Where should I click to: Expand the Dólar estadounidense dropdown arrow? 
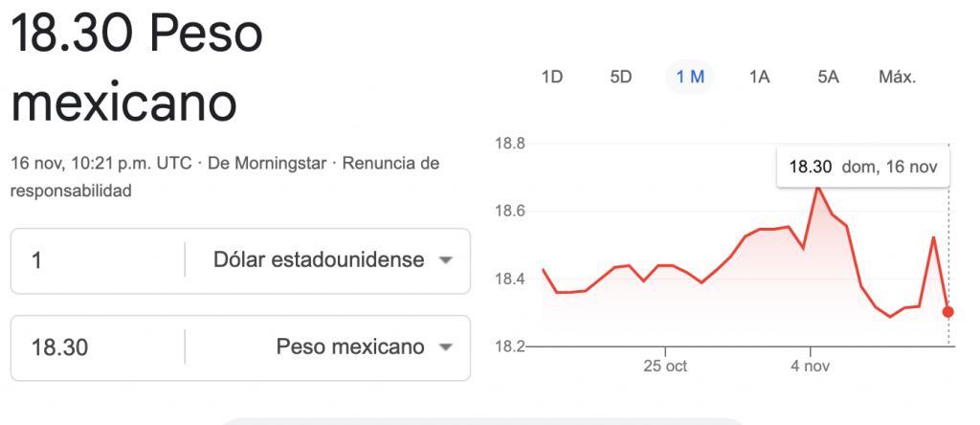(444, 260)
